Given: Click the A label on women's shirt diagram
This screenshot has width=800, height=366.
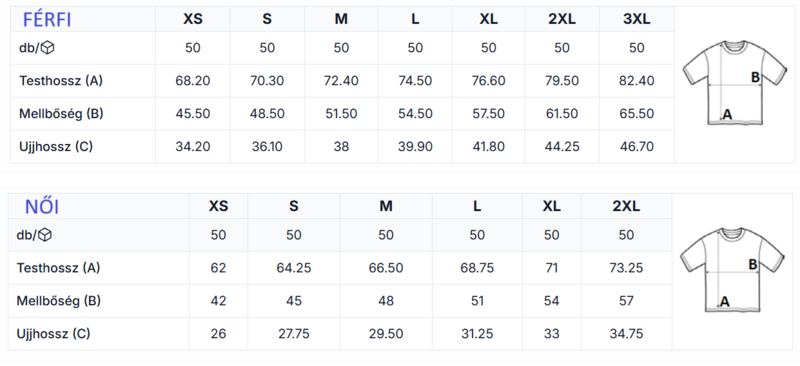Looking at the screenshot, I should coord(724,302).
